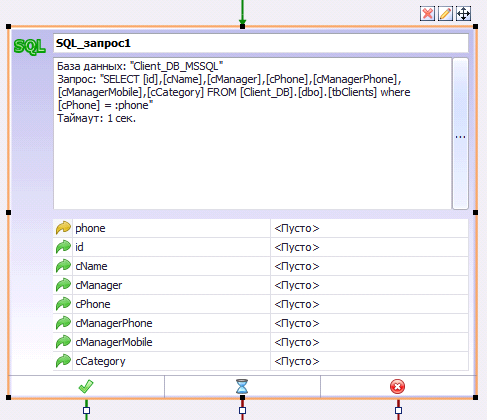Click the green arrow for cManagerPhone
Screen dimensions: 487x420
63,323
